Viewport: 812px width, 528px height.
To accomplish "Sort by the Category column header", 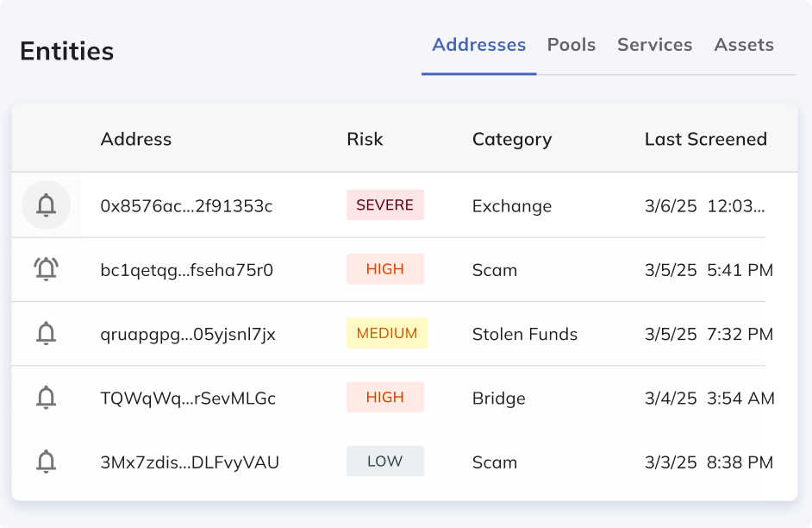I will coord(511,139).
